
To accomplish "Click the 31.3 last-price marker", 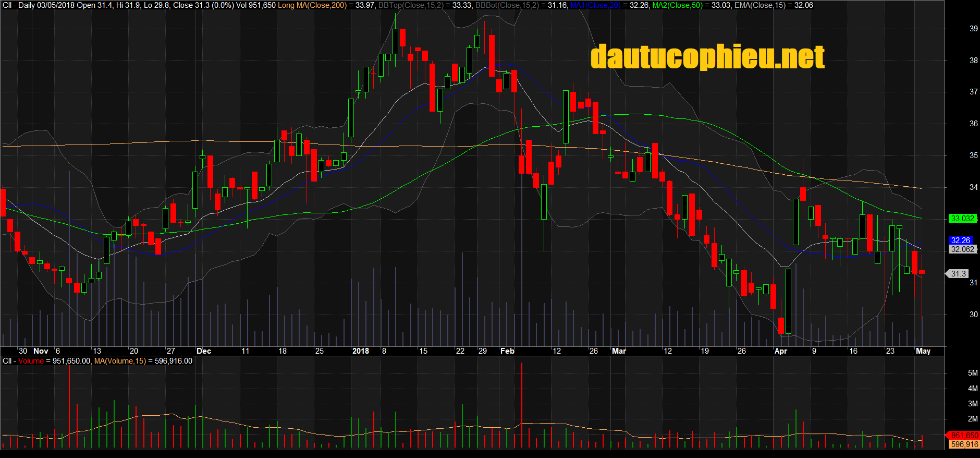I will click(958, 273).
